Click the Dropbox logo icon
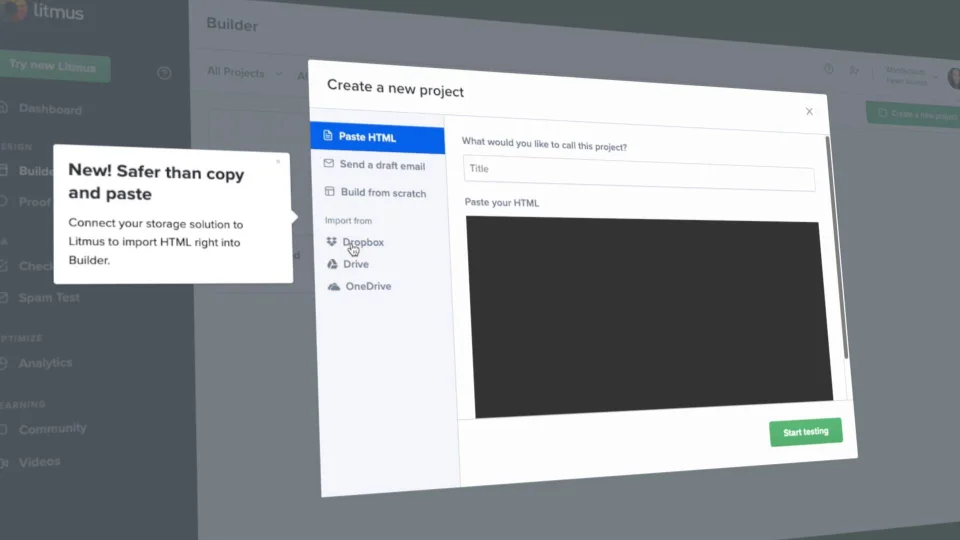 pyautogui.click(x=331, y=242)
